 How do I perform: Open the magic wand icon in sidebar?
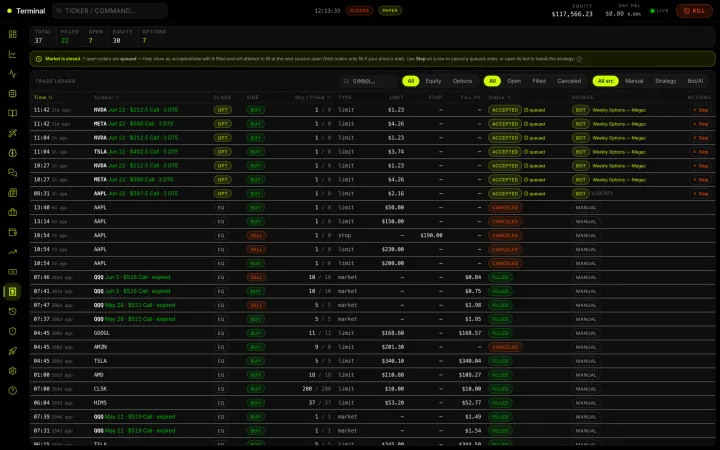(12, 133)
